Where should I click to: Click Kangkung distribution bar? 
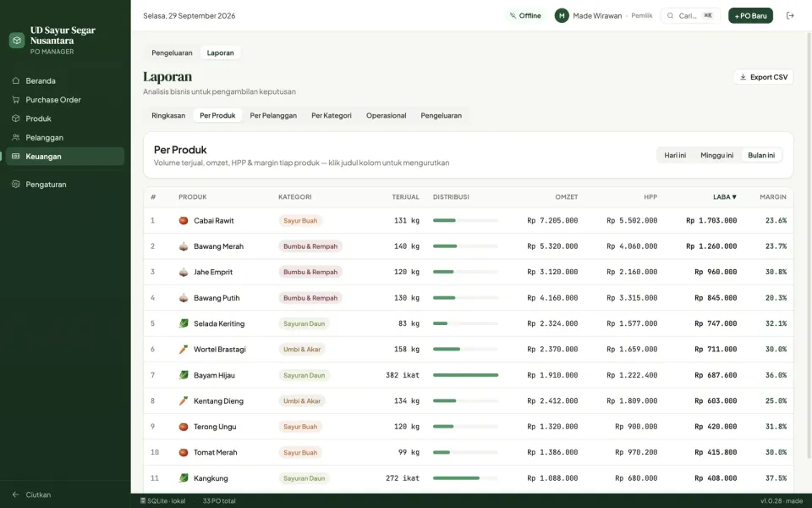click(x=465, y=478)
